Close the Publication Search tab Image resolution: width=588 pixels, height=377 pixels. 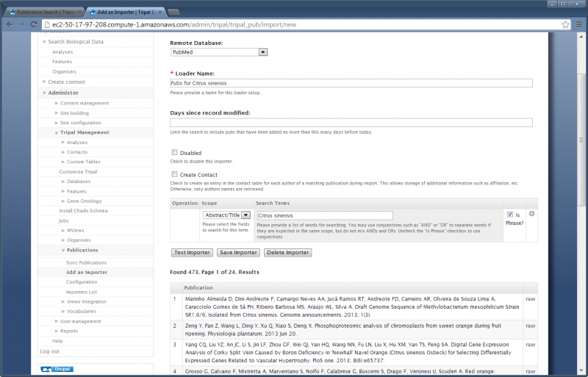pyautogui.click(x=79, y=12)
